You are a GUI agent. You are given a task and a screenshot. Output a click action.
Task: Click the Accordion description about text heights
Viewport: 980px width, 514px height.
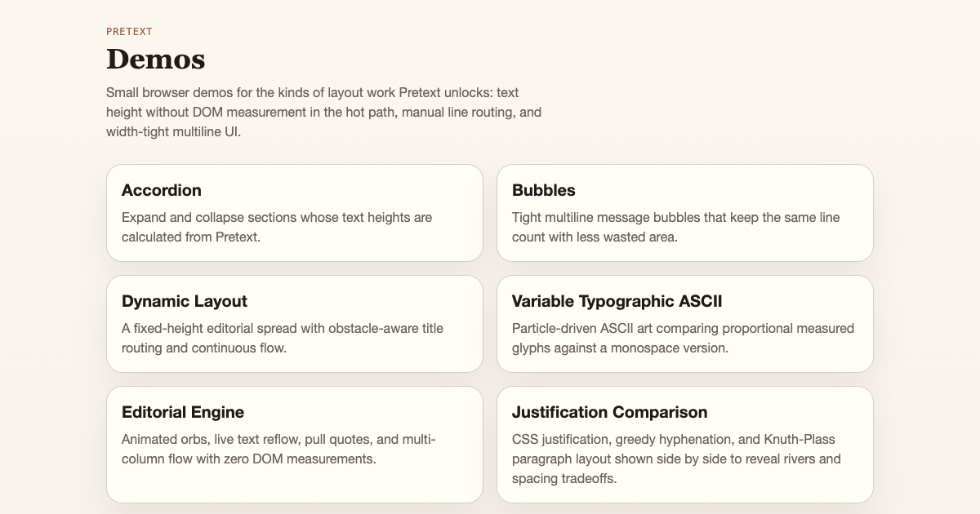(x=277, y=228)
